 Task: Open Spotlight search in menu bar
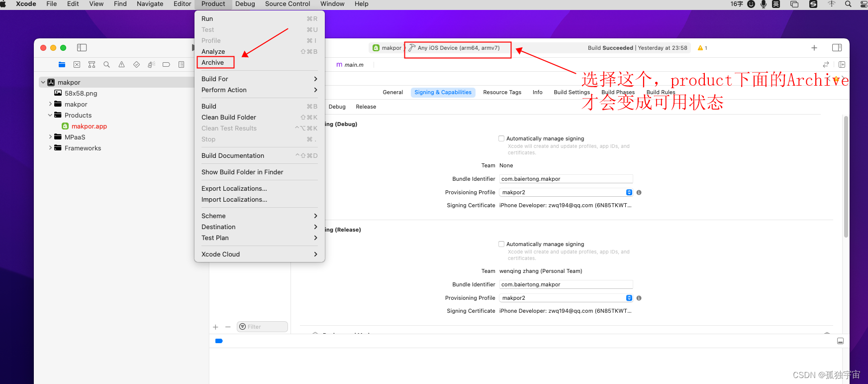[x=848, y=4]
